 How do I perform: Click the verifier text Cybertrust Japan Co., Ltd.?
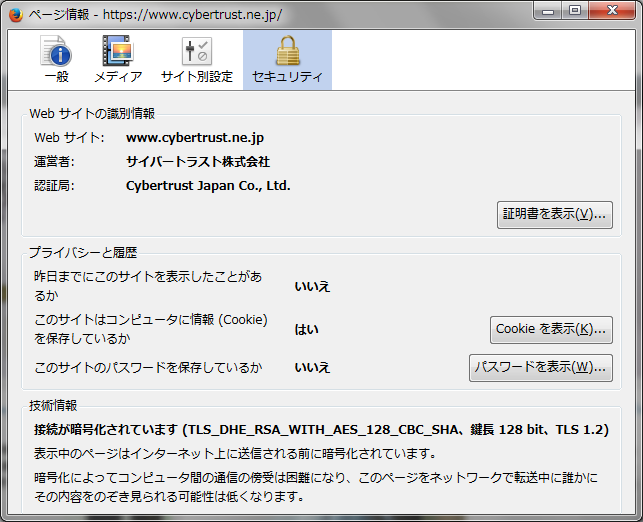tap(208, 186)
